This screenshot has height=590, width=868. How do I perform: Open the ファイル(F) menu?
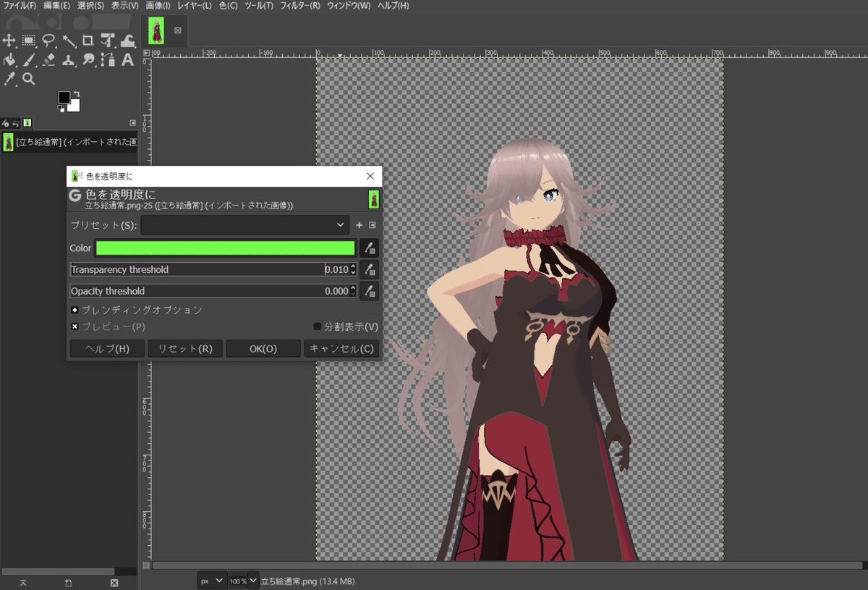pos(20,6)
